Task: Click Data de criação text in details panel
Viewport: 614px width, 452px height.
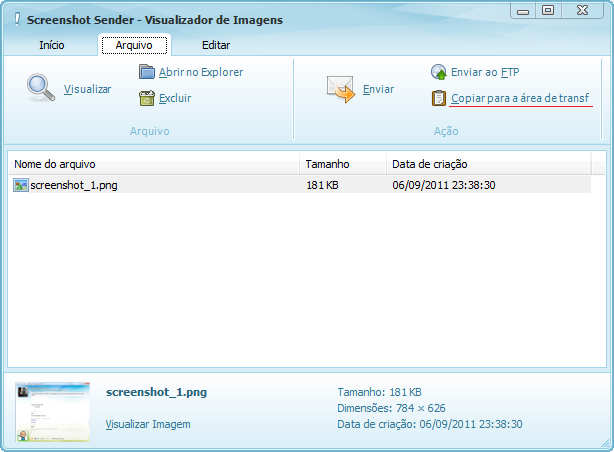Action: 430,424
